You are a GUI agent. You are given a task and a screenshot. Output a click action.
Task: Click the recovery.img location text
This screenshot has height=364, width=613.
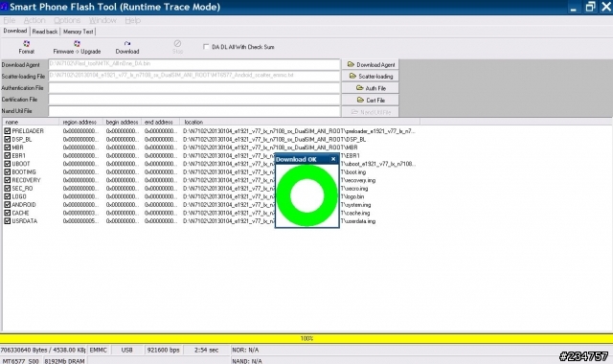click(x=358, y=180)
